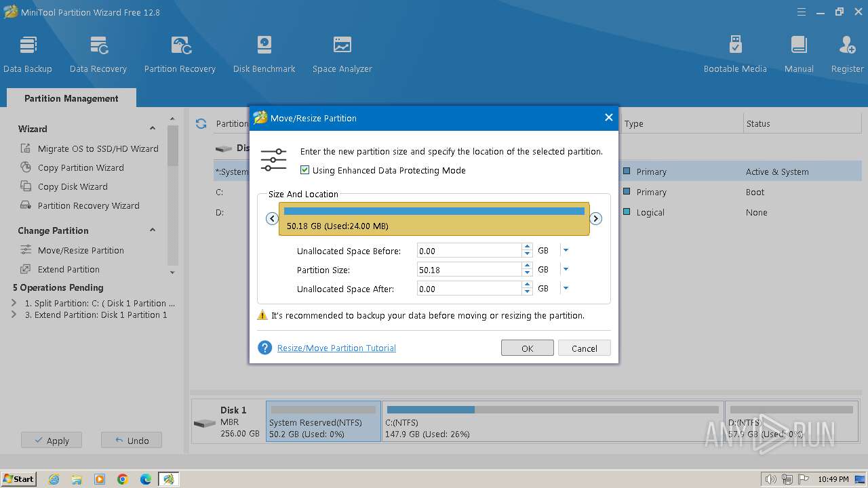Click the Unallocated Space After input field
The image size is (868, 488).
click(x=469, y=288)
